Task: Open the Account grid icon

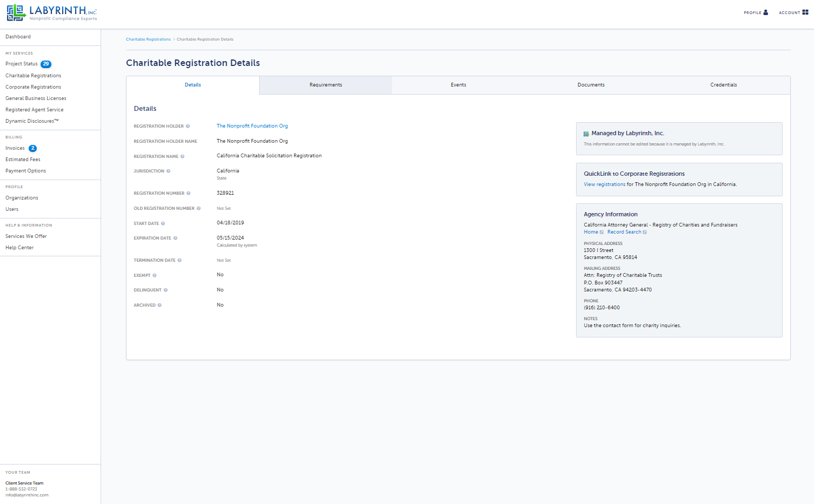Action: 805,12
